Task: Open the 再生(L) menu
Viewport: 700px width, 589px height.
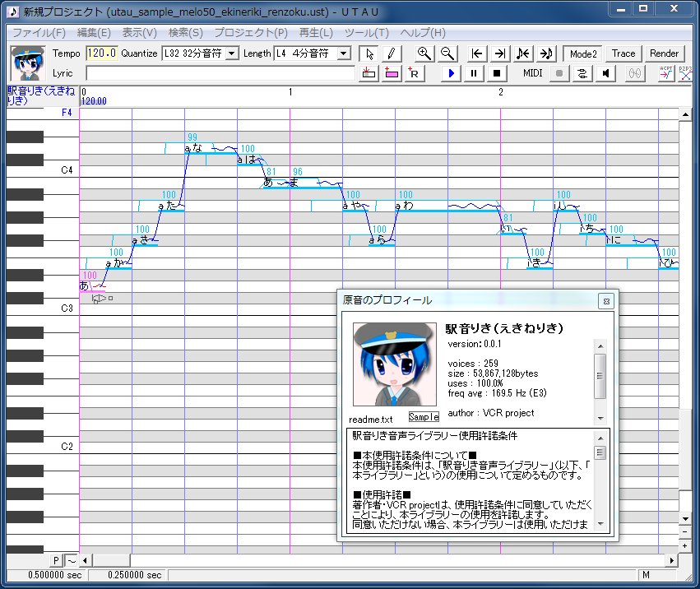Action: coord(316,33)
